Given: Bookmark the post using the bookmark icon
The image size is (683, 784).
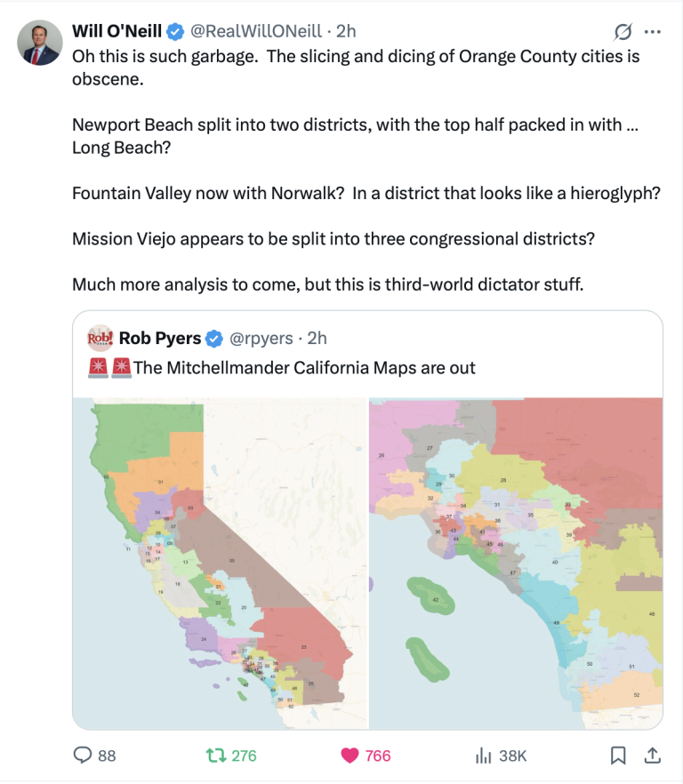Looking at the screenshot, I should pyautogui.click(x=620, y=756).
